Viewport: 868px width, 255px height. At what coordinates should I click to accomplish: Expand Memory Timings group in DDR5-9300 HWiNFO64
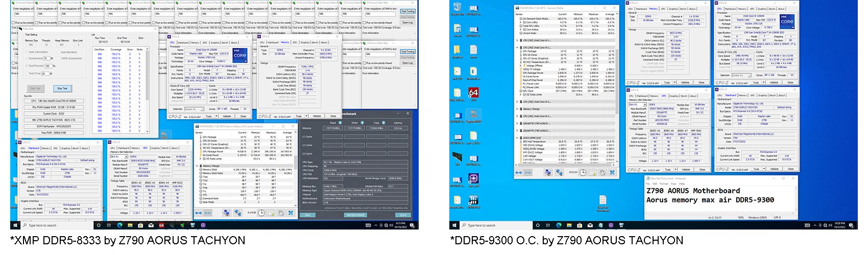coord(517,109)
